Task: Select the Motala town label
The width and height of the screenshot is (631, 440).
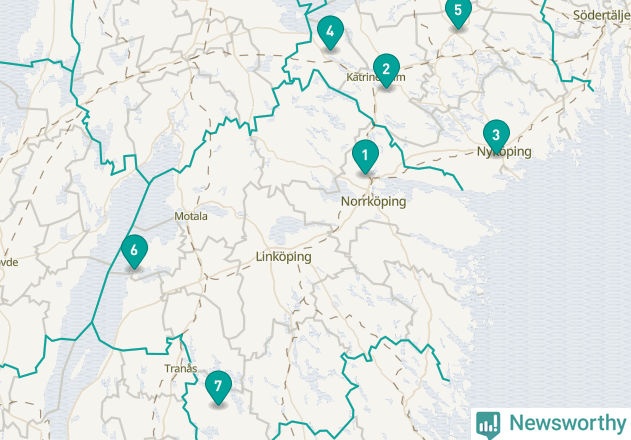Action: click(191, 216)
